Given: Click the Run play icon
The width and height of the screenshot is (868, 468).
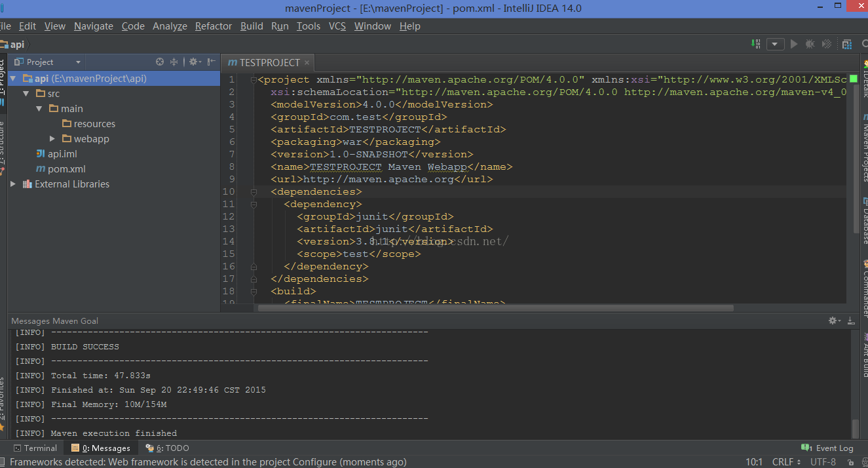Looking at the screenshot, I should pos(794,44).
